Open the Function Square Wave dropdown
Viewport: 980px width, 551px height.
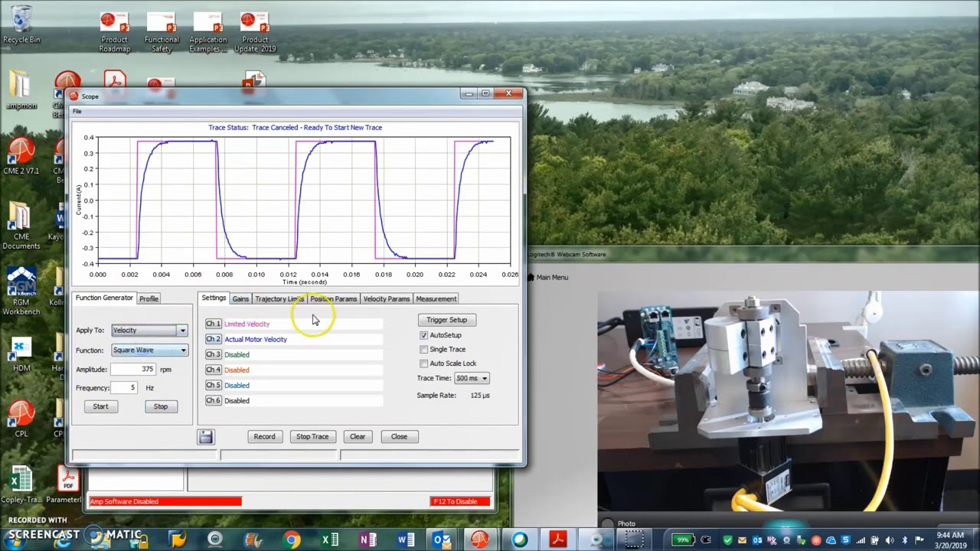coord(149,350)
